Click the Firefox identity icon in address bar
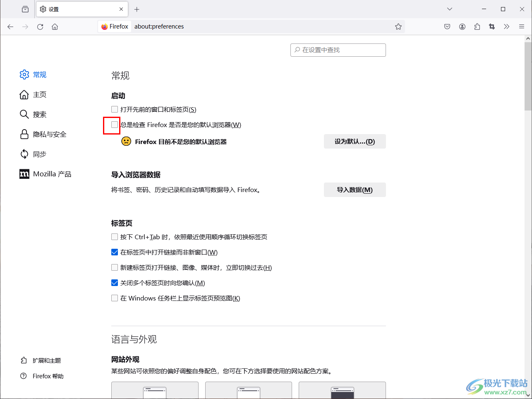 pyautogui.click(x=115, y=26)
